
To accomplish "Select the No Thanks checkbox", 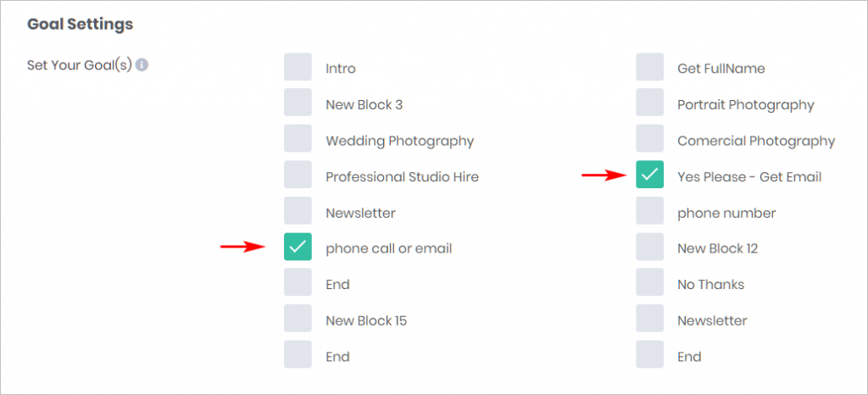I will (x=650, y=283).
